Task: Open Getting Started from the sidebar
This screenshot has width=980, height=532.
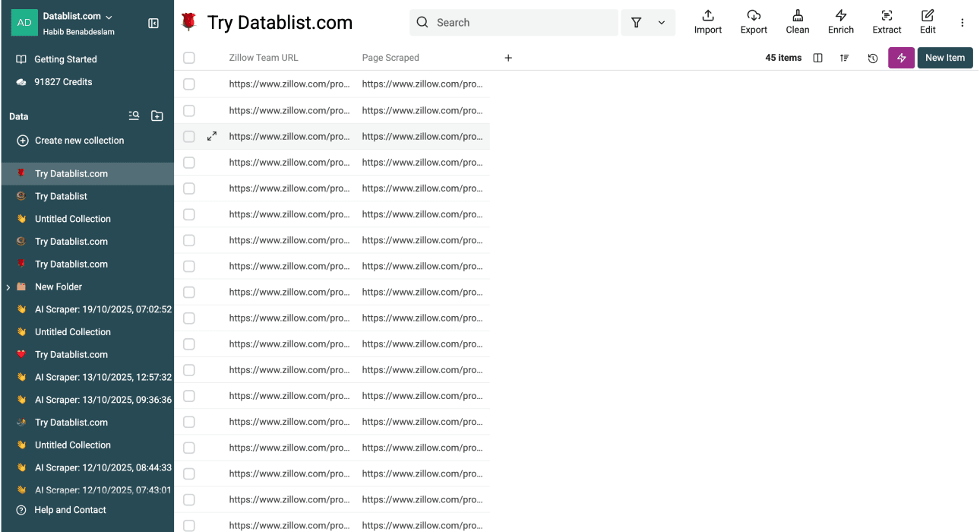Action: [67, 59]
